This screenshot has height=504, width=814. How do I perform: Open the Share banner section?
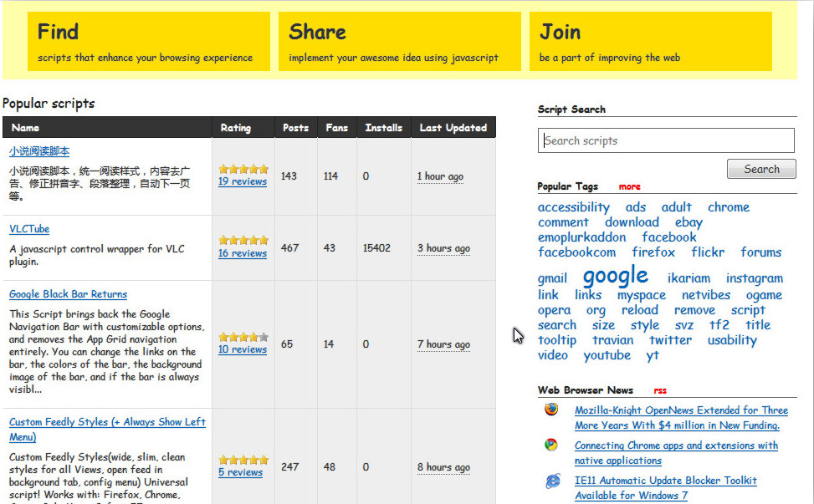[x=400, y=41]
